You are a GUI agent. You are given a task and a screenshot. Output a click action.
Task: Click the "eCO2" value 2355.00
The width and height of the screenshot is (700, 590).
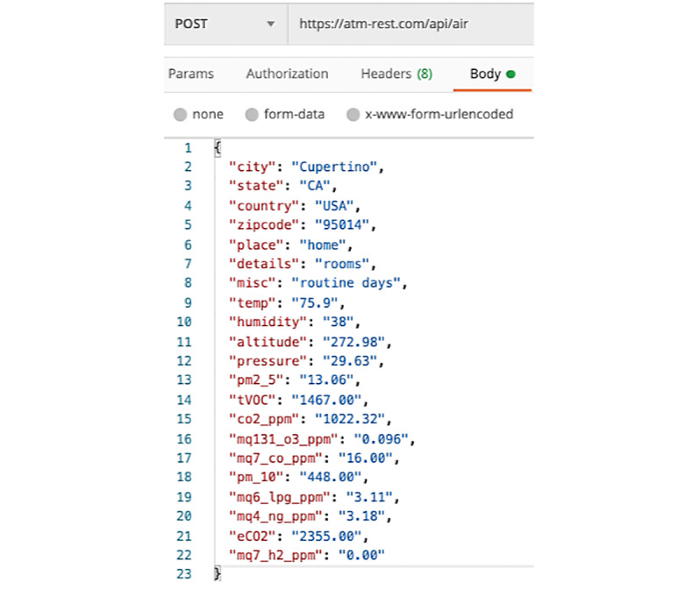point(326,536)
